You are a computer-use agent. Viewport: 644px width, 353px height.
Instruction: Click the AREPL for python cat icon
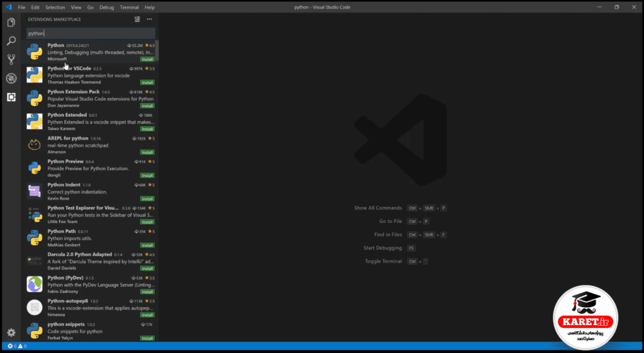(x=35, y=144)
